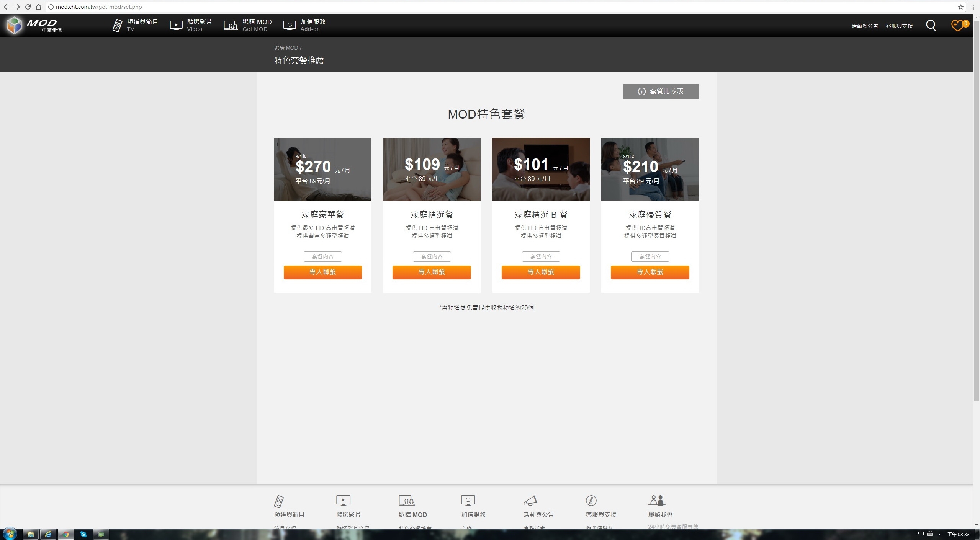
Task: Open the footer 隨選影片 link
Action: (348, 515)
